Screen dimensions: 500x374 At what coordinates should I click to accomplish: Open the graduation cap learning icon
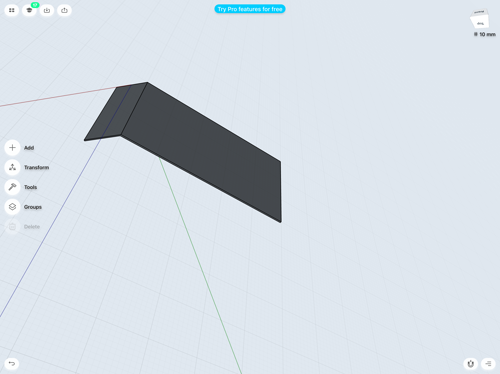tap(29, 10)
